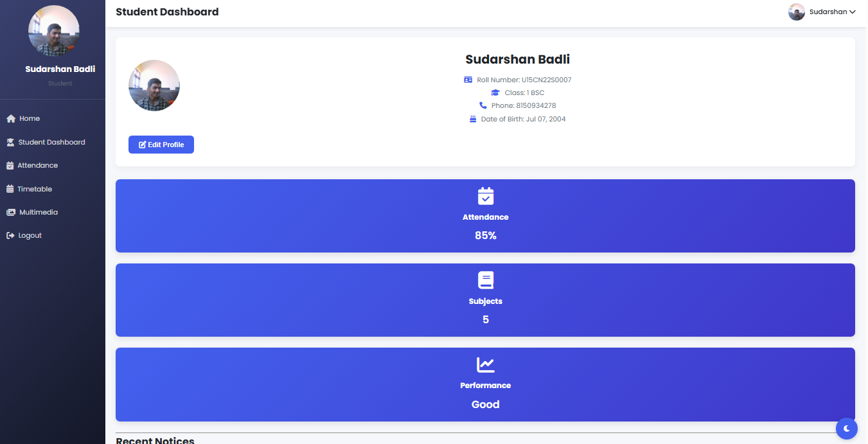
Task: Click the Logout icon in sidebar
Action: pyautogui.click(x=10, y=235)
